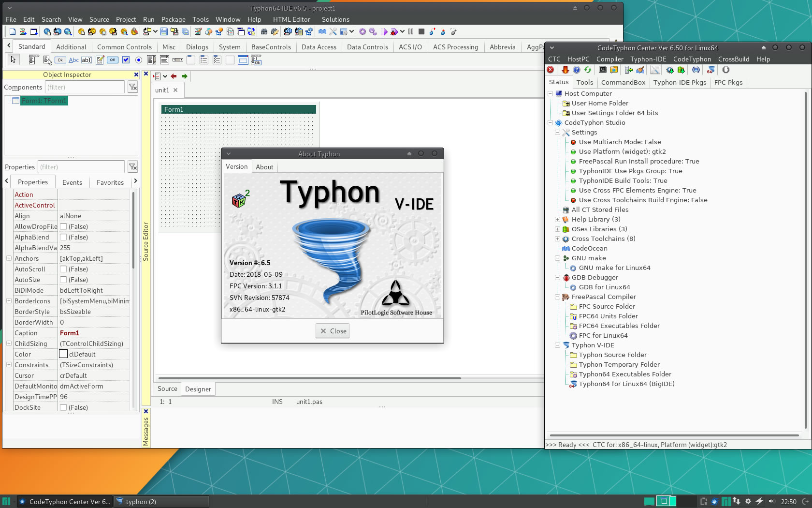Switch to the CommandBox tab in CTC
The height and width of the screenshot is (508, 812).
[x=623, y=82]
